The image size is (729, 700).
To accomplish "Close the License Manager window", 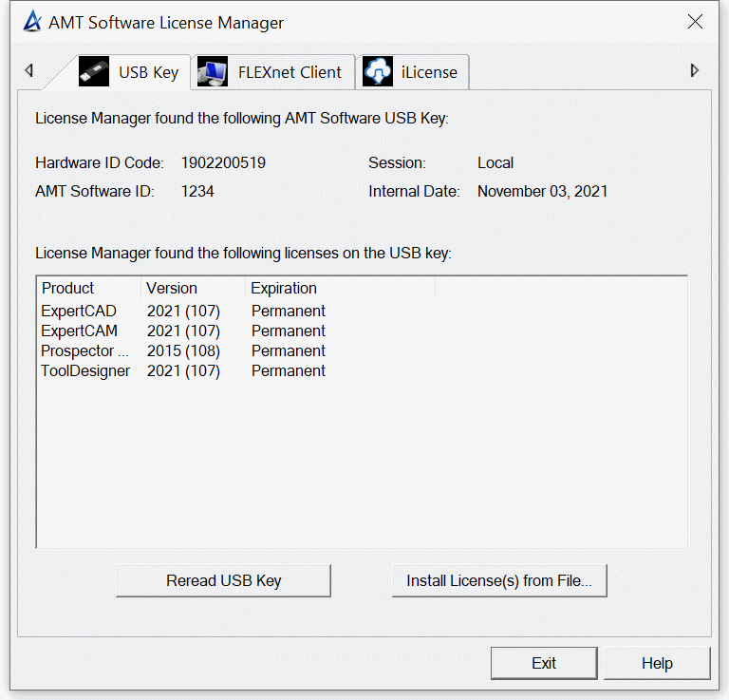I will (695, 22).
